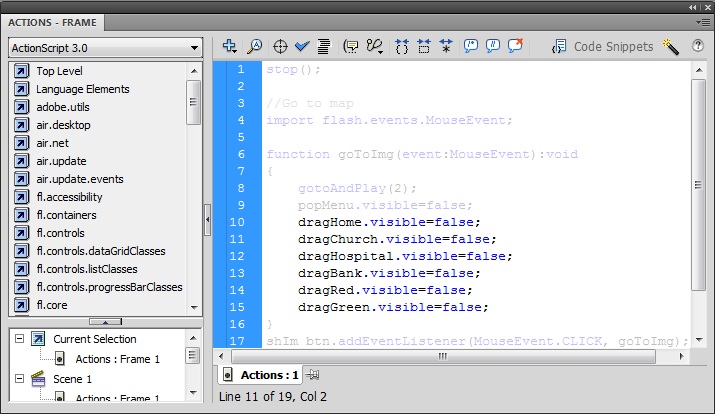Click the function goToImg declaration line
Image resolution: width=715 pixels, height=414 pixels.
422,154
